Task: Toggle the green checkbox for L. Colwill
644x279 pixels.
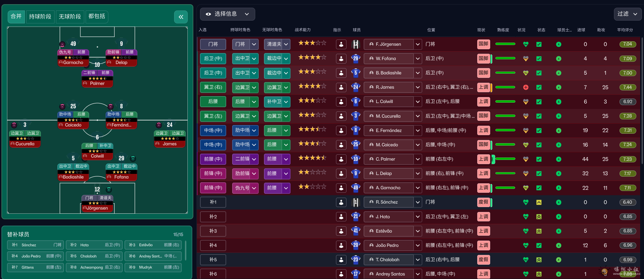Action: (x=539, y=102)
